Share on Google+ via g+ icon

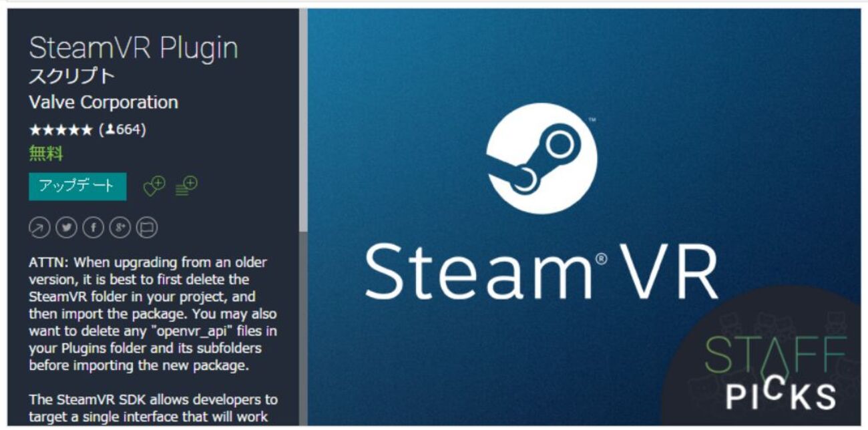(120, 228)
